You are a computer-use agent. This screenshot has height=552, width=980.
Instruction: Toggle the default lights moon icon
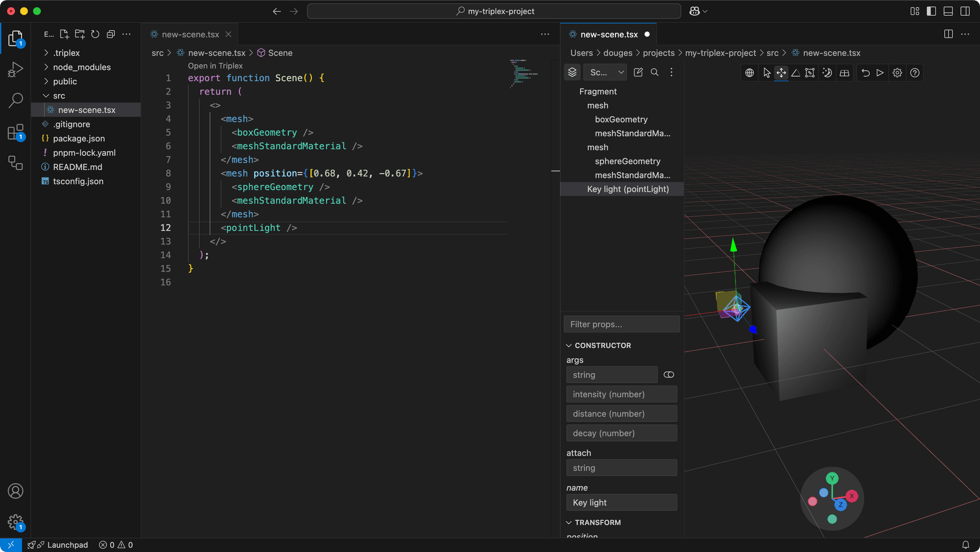pos(827,73)
